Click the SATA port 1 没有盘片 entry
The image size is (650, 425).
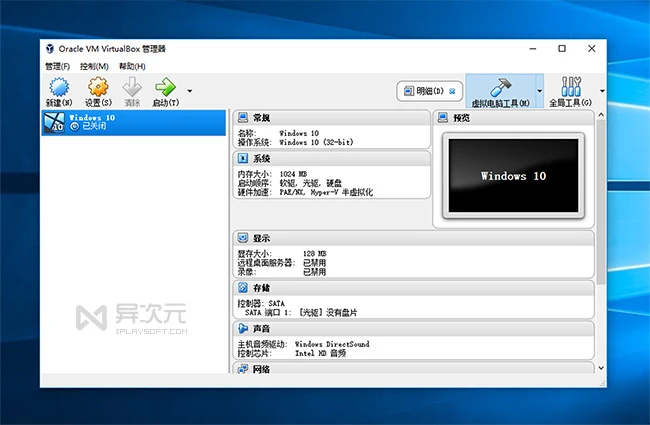pos(301,312)
